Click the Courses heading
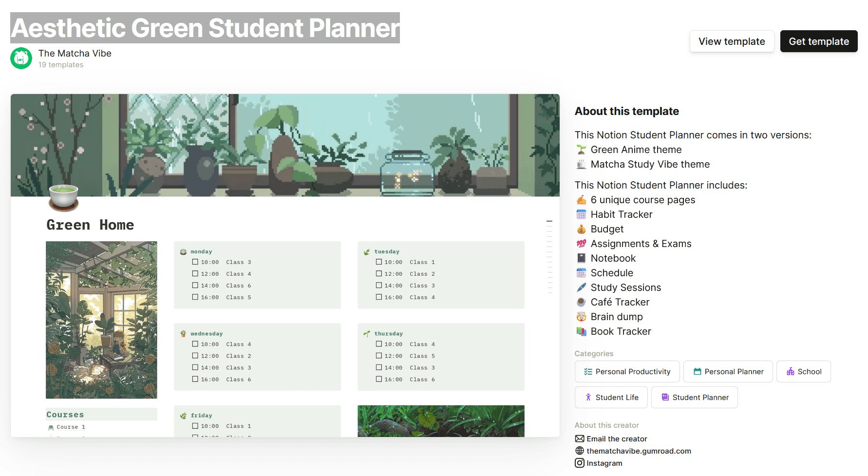 pos(65,415)
